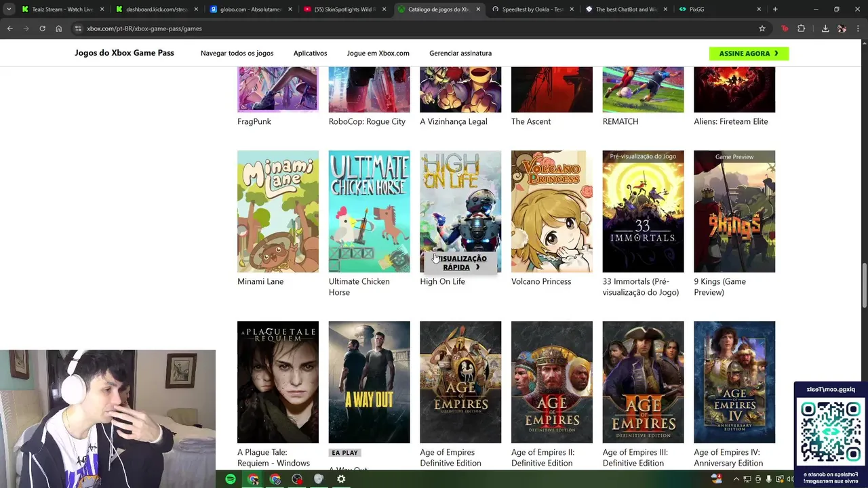868x488 pixels.
Task: Open Age of Empires IV Anniversary cover
Action: [x=734, y=382]
